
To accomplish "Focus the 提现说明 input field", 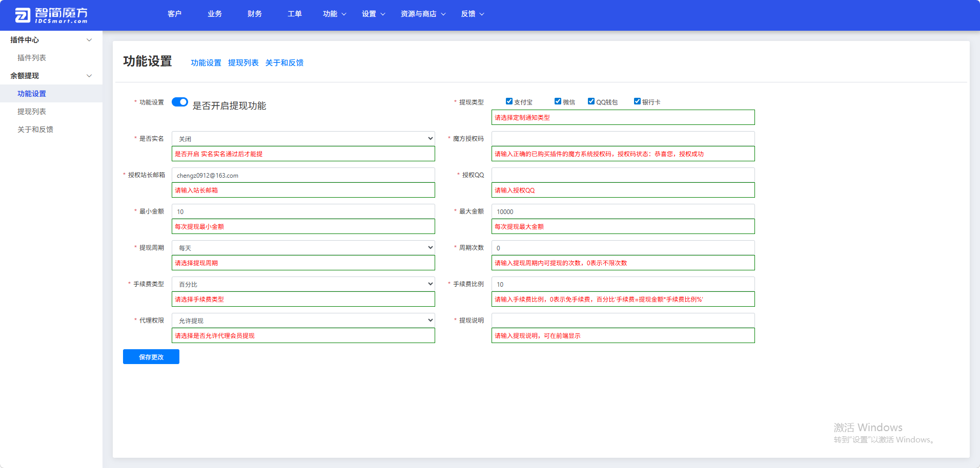I will (623, 321).
